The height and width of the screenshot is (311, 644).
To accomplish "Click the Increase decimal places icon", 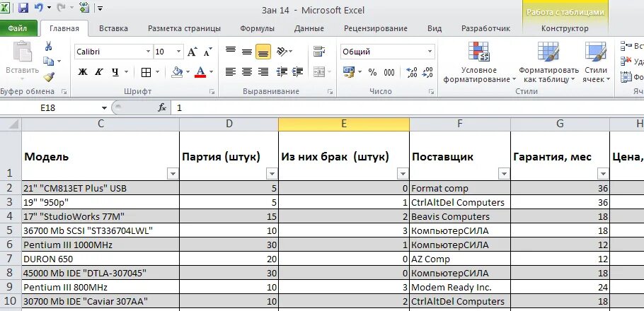I will [412, 72].
